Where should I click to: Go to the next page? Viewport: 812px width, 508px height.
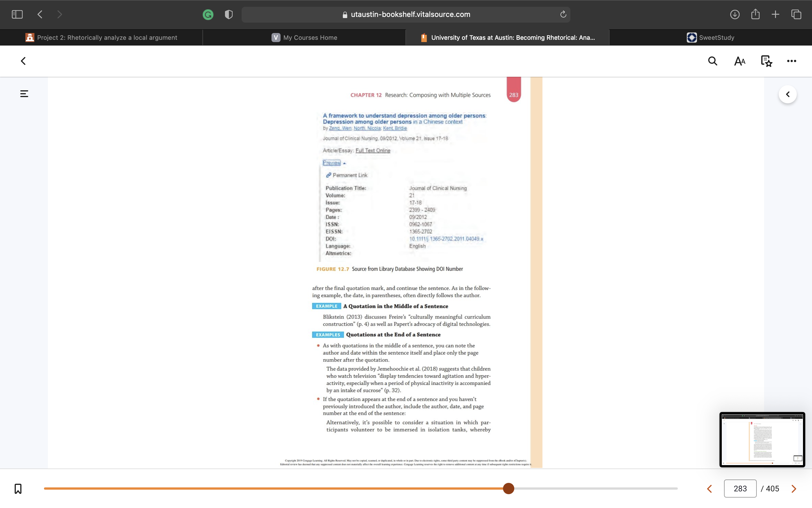(794, 489)
